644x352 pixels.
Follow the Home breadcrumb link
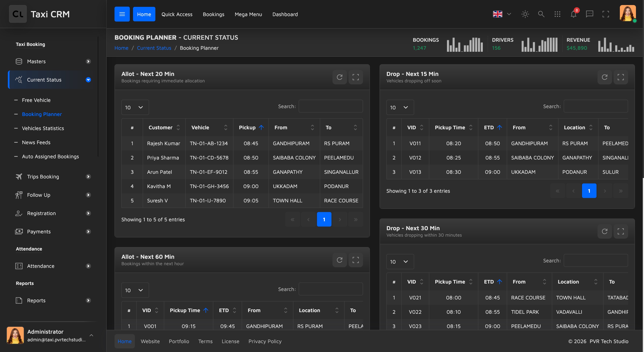[121, 48]
